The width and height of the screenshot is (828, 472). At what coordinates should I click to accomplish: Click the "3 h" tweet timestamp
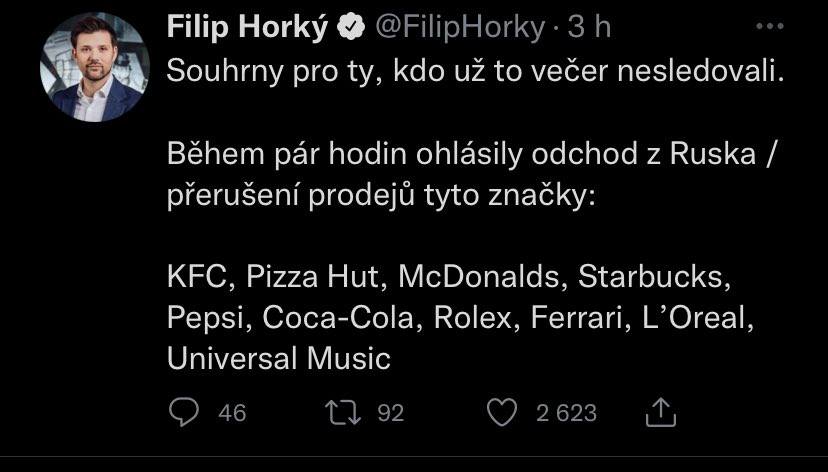click(589, 29)
